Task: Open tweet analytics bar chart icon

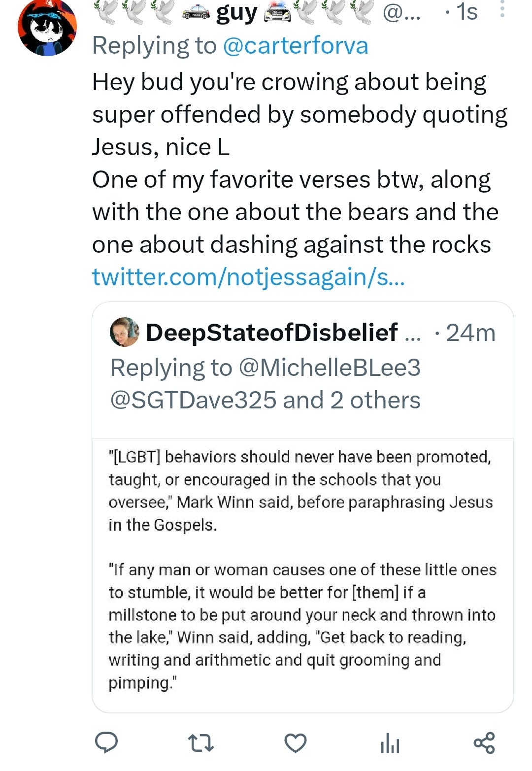Action: [390, 743]
